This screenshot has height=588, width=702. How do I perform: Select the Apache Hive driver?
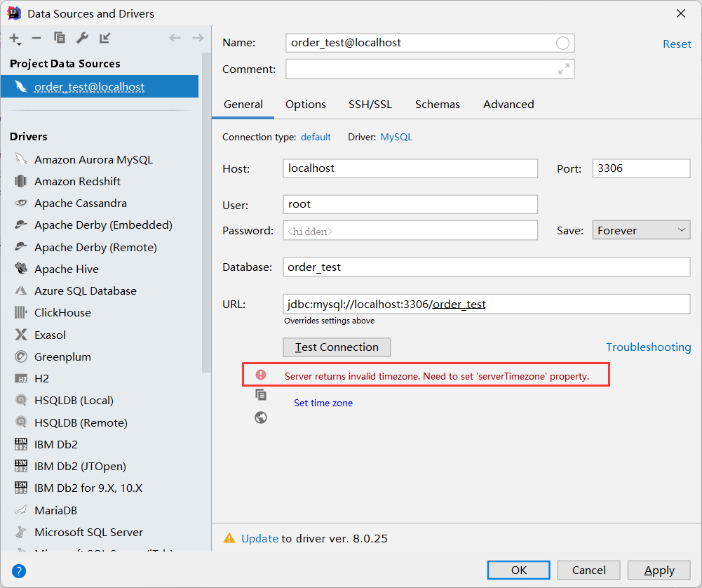[x=101, y=269]
